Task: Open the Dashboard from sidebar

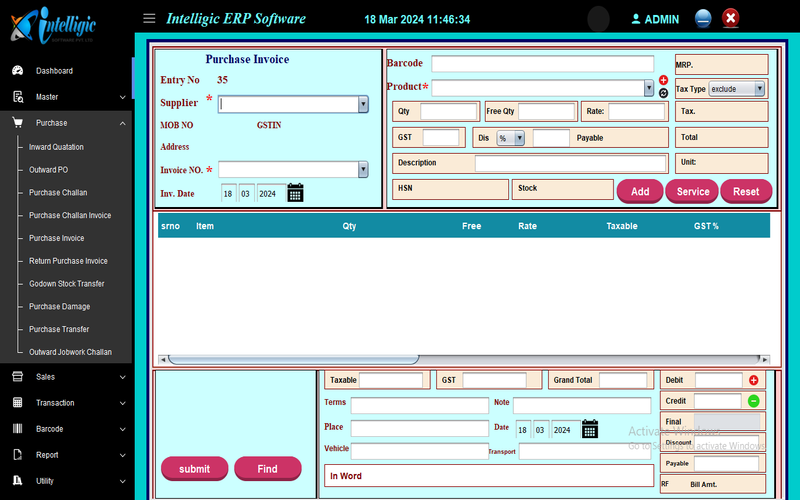Action: tap(54, 71)
